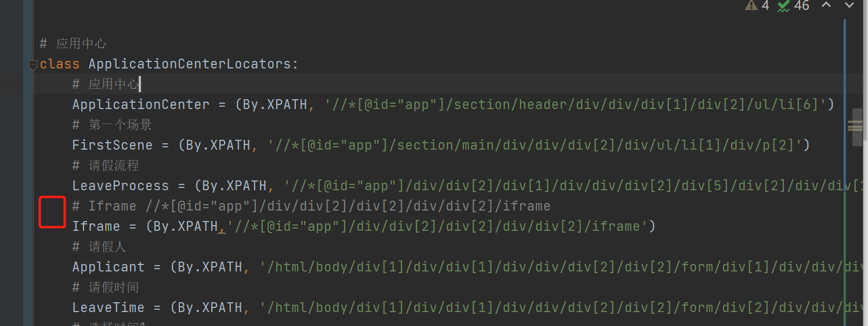The width and height of the screenshot is (868, 326).
Task: Go to next highlighted error arrow
Action: pyautogui.click(x=849, y=5)
